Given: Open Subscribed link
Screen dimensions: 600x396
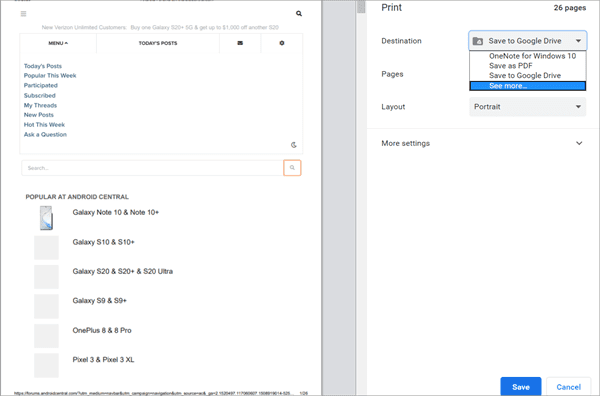Looking at the screenshot, I should [x=39, y=95].
